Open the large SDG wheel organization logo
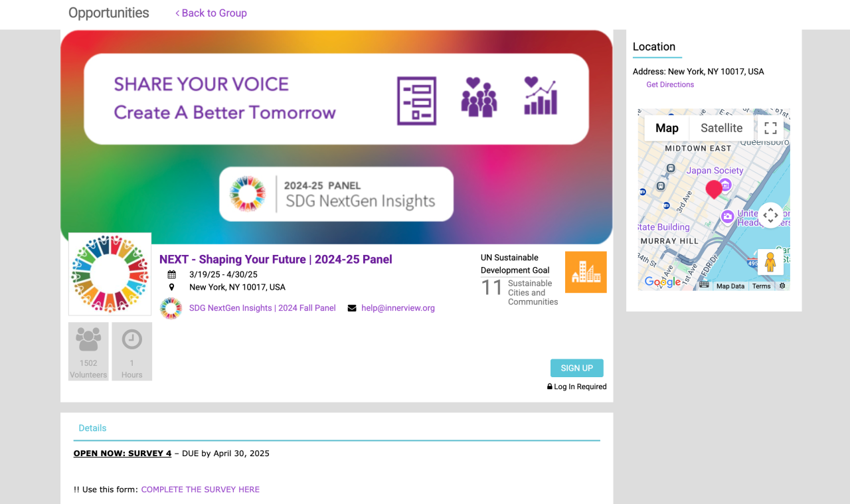850x504 pixels. pyautogui.click(x=110, y=274)
